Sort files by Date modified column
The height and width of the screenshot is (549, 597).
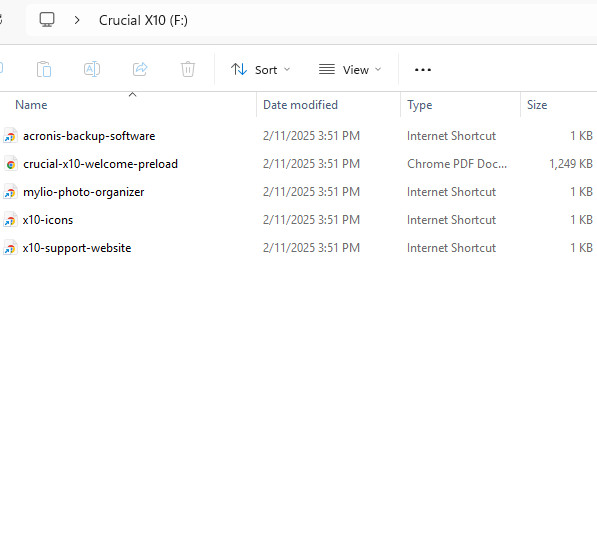pyautogui.click(x=300, y=105)
